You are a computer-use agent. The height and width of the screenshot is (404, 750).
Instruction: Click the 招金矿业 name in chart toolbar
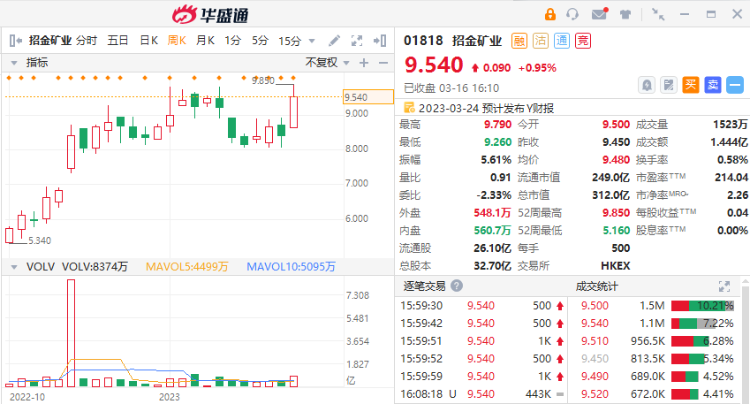pos(50,41)
